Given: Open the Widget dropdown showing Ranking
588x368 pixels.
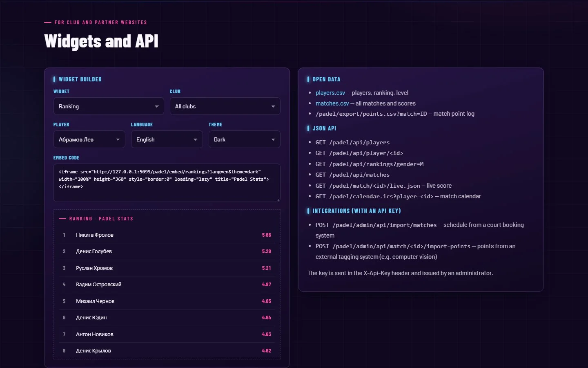Looking at the screenshot, I should click(x=109, y=106).
